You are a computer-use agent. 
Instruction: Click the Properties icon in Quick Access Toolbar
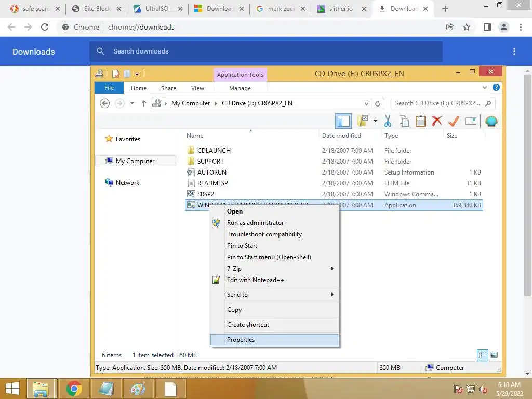(116, 74)
